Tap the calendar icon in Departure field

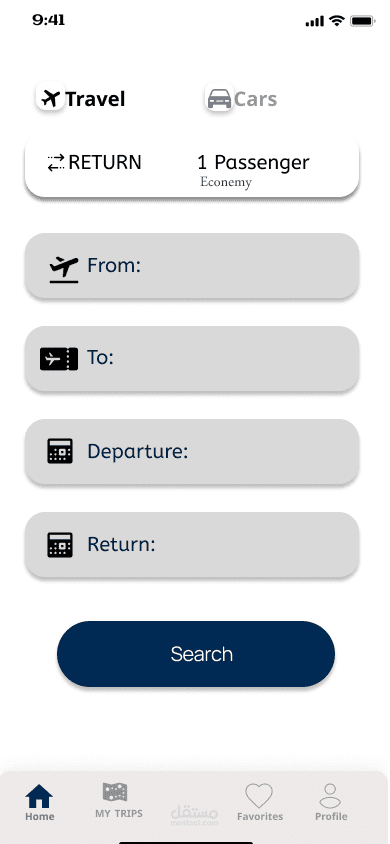[x=60, y=451]
